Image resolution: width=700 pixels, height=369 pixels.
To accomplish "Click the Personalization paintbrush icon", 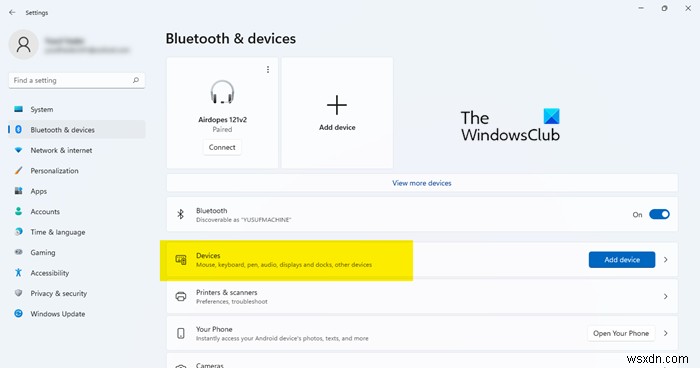I will (x=18, y=171).
